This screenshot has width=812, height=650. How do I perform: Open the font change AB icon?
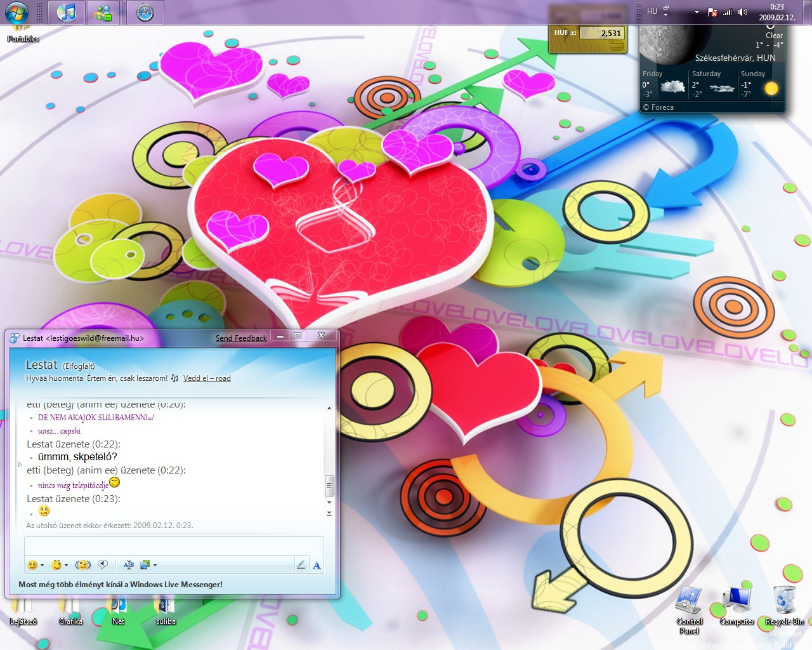point(129,565)
